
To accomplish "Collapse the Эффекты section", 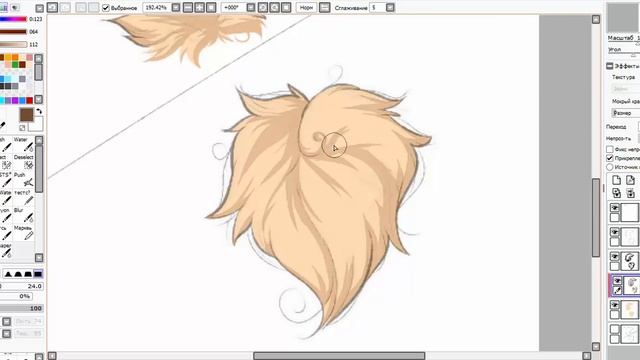I will pos(610,66).
